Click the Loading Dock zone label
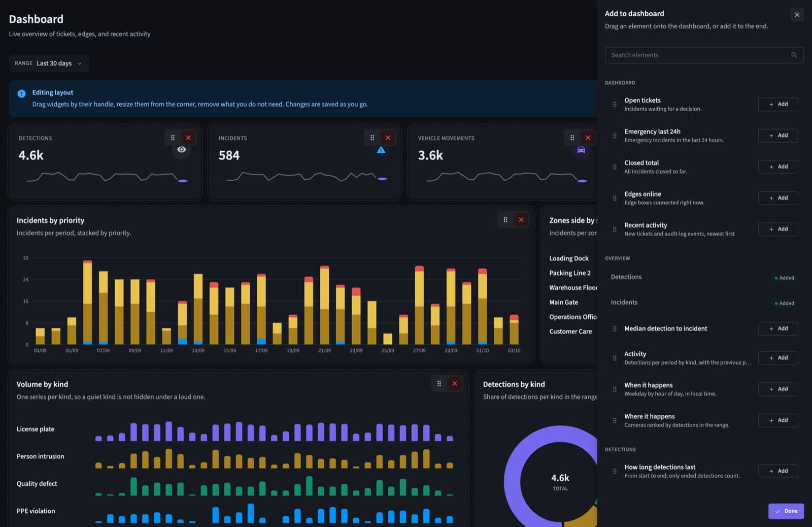The height and width of the screenshot is (527, 812). pos(569,258)
